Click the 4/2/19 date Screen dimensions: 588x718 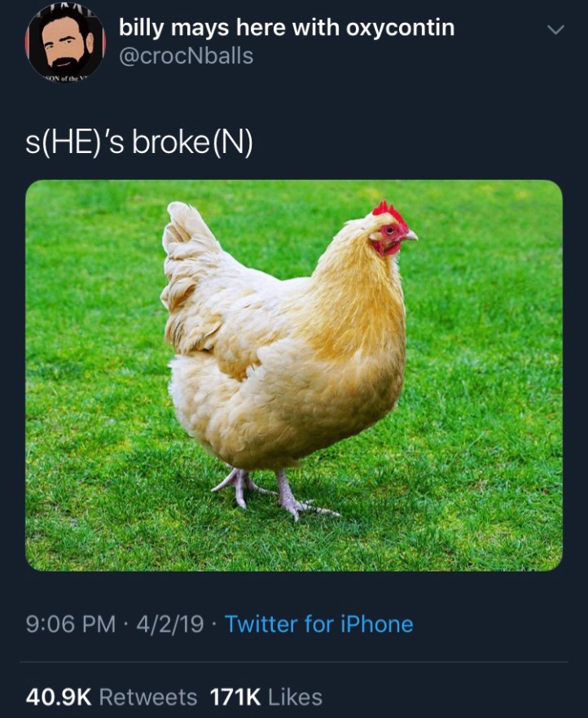(170, 624)
